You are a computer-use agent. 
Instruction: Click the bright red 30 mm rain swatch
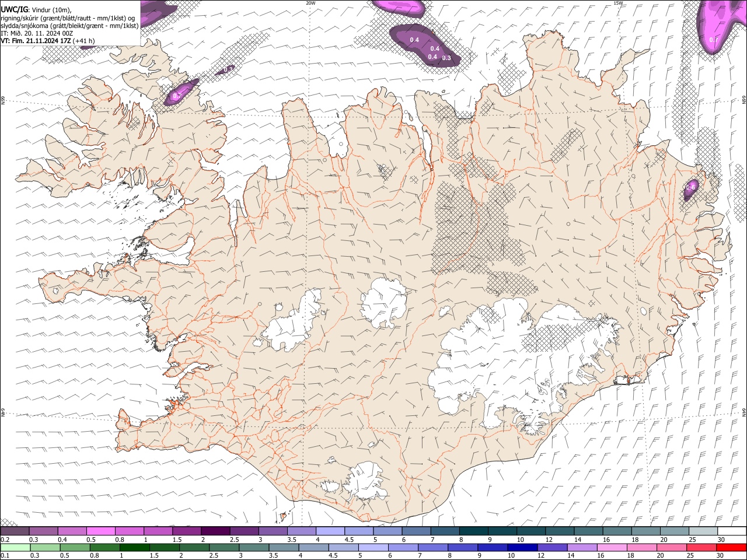(x=731, y=547)
